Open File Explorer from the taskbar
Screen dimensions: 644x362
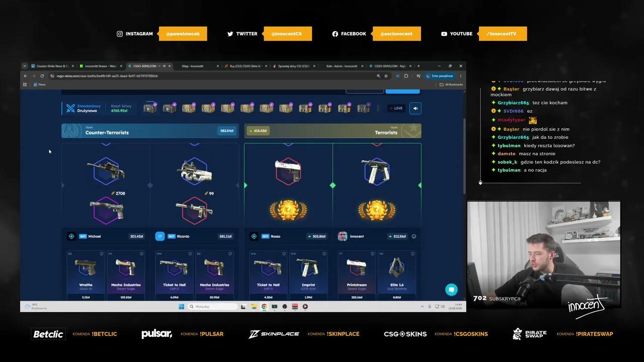click(254, 306)
